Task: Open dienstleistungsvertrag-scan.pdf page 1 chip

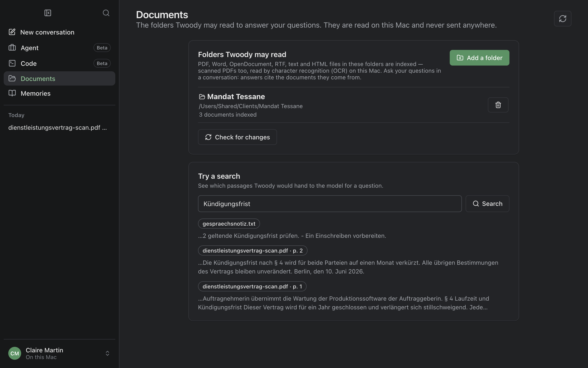Action: (x=252, y=287)
